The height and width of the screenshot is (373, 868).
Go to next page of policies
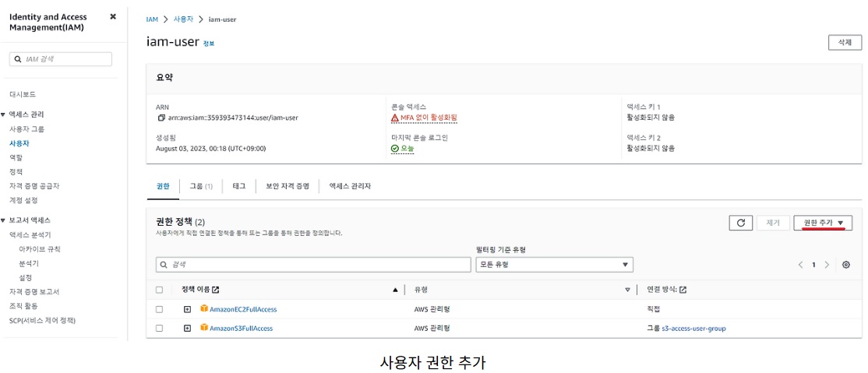pyautogui.click(x=827, y=265)
